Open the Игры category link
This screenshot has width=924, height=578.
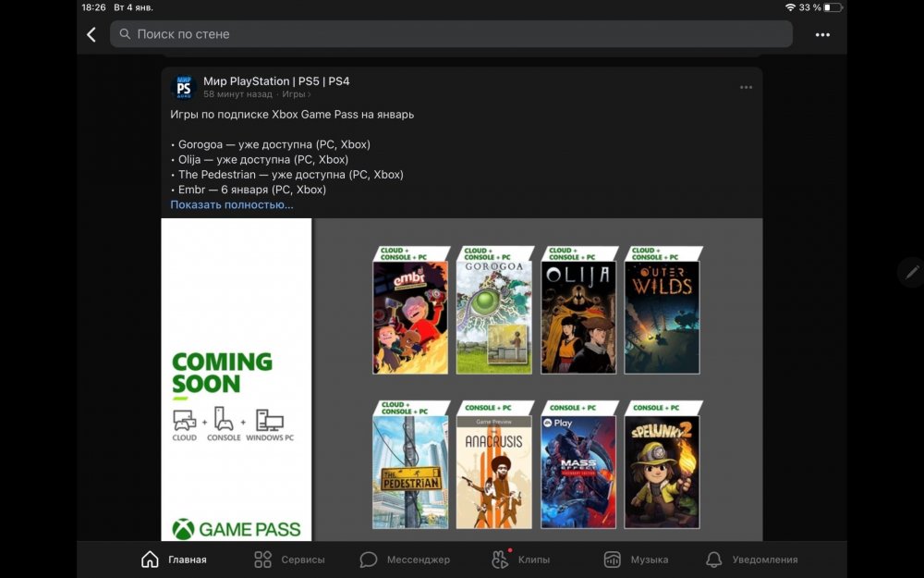(x=295, y=94)
